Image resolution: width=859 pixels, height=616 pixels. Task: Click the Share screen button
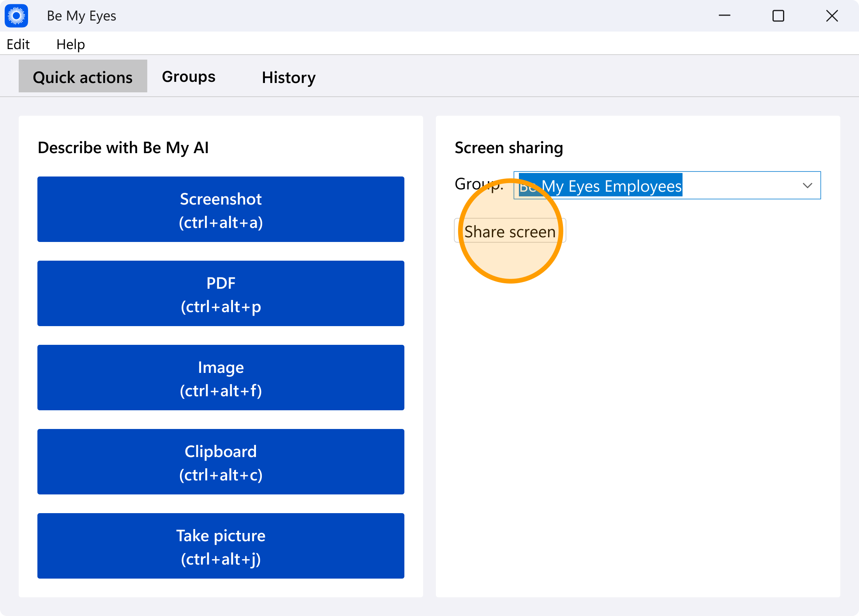(x=510, y=231)
